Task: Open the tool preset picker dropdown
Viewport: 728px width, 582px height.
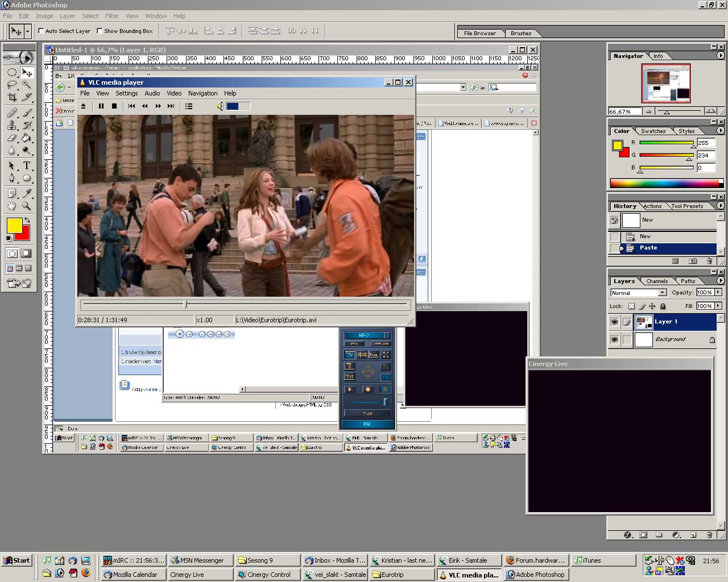Action: coord(27,31)
